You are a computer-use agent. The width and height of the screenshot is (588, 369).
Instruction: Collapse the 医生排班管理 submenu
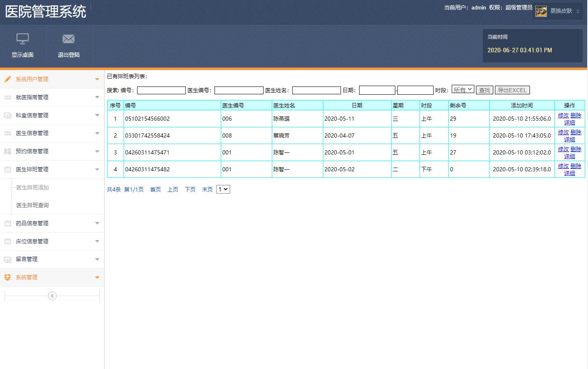[x=97, y=169]
